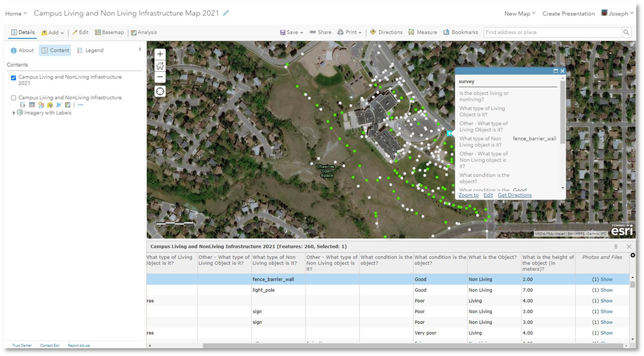The image size is (644, 356).
Task: Open attribute table options menu
Action: coord(615,246)
